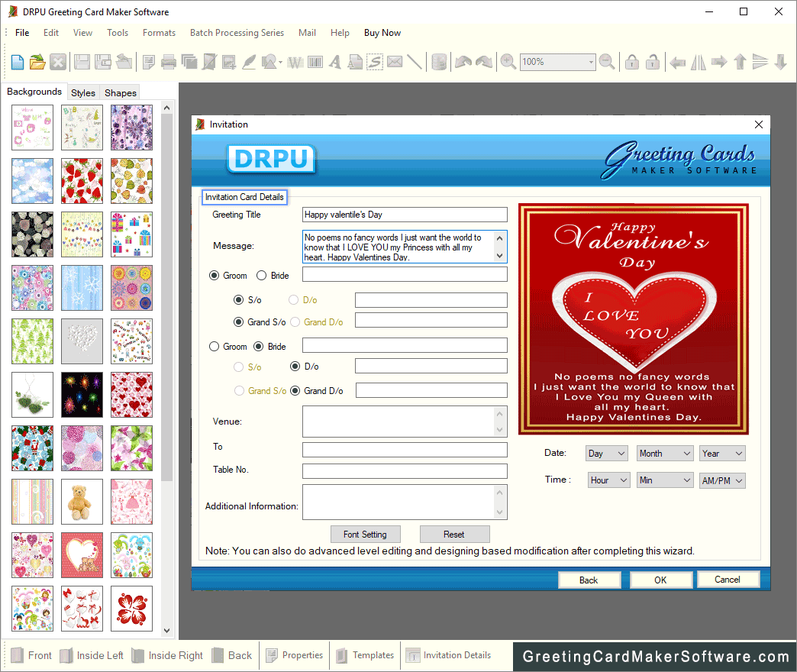
Task: Choose the teddy bear background thumbnail
Action: pyautogui.click(x=82, y=502)
